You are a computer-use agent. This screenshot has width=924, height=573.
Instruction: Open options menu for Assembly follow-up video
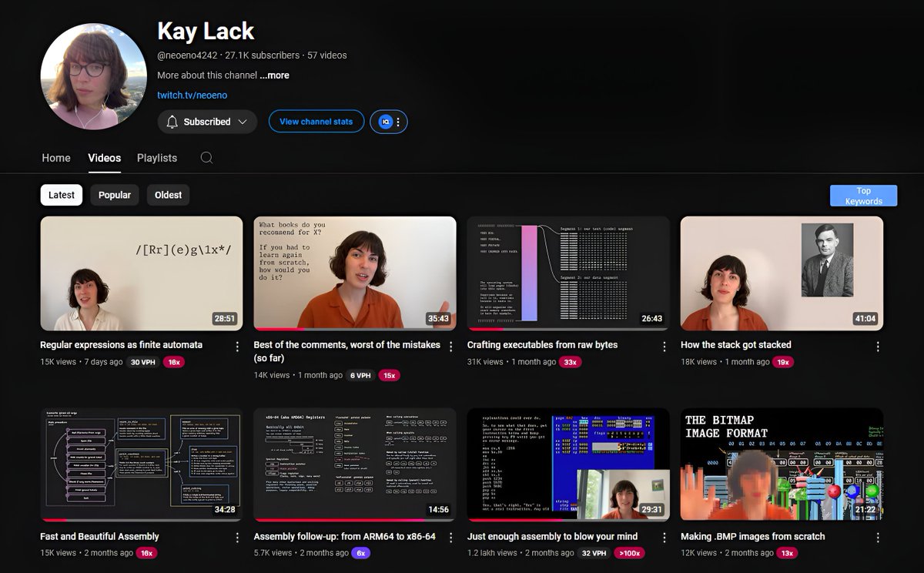tap(451, 538)
